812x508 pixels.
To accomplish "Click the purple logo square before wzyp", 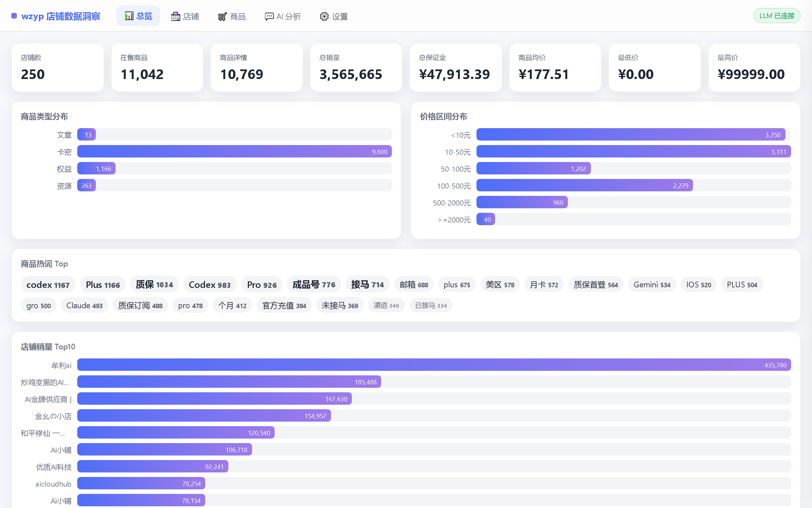I will tap(14, 16).
